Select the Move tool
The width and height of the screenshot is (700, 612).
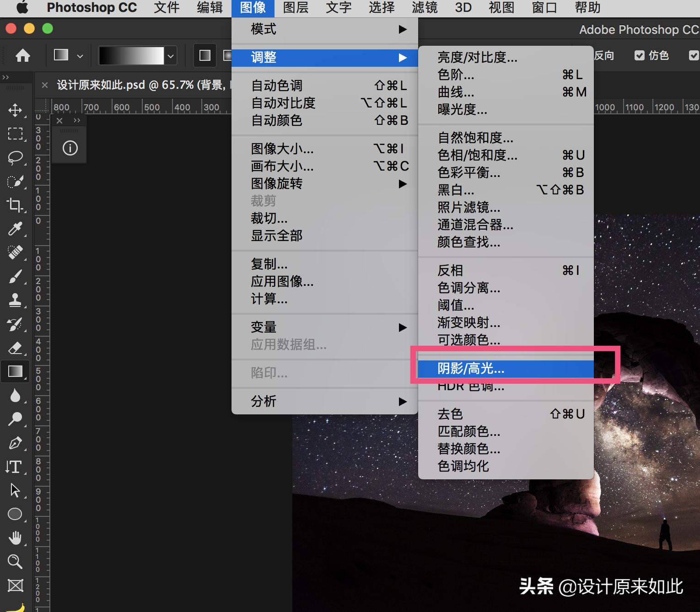[16, 110]
